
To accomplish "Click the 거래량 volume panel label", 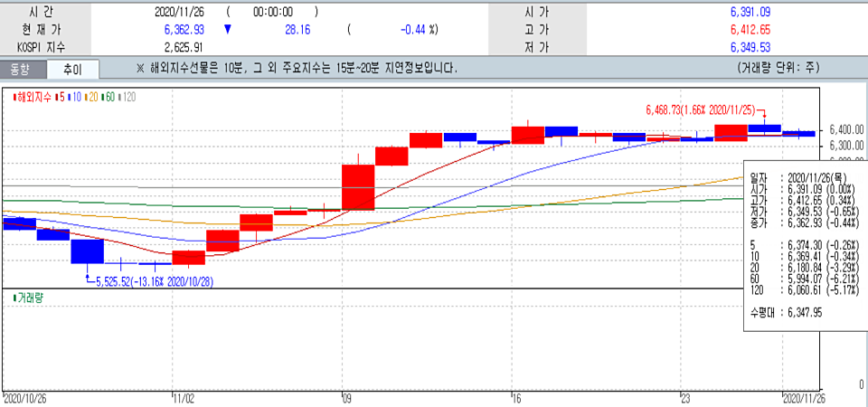I will [28, 298].
